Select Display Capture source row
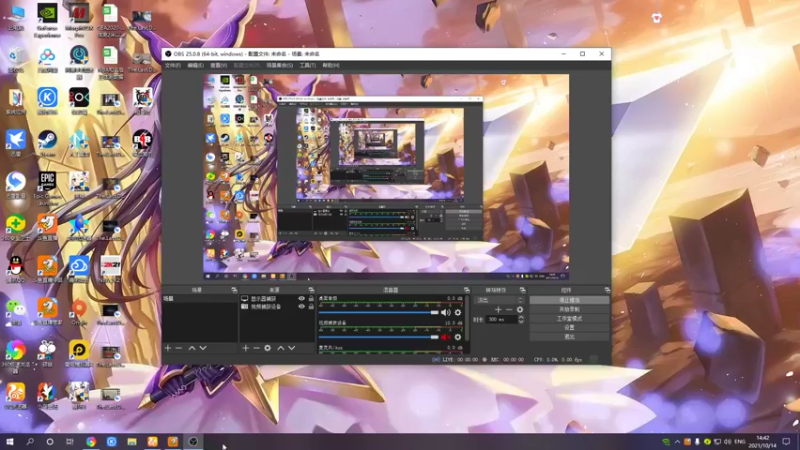 point(277,298)
